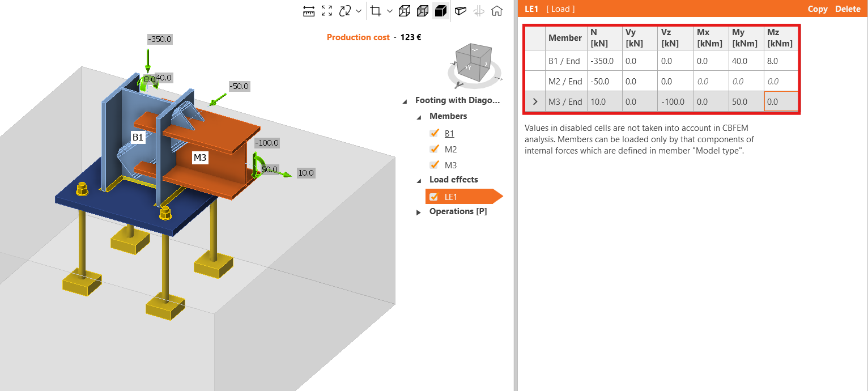
Task: Click the My [kNm] column header
Action: click(x=746, y=38)
